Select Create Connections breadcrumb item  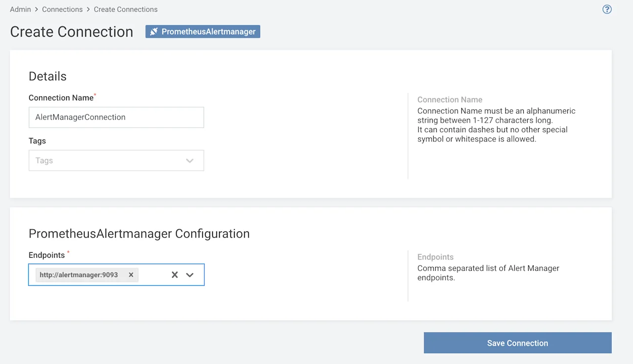click(x=126, y=9)
